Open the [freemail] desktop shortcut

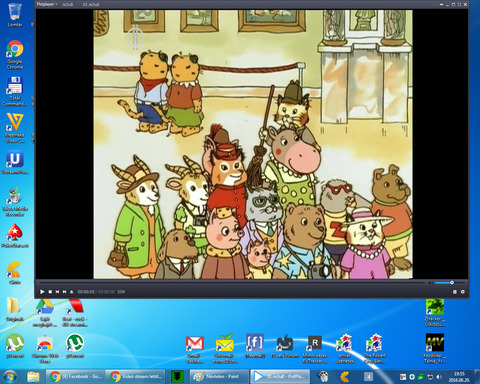[x=255, y=346]
